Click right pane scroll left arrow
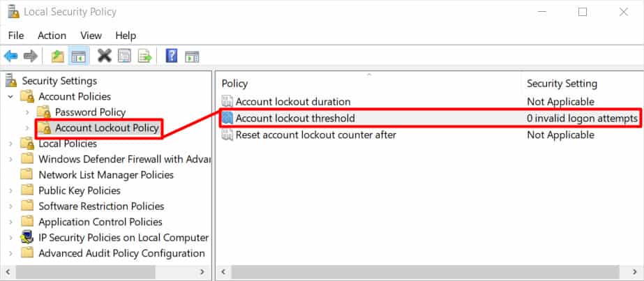Image resolution: width=644 pixels, height=281 pixels. click(x=223, y=271)
